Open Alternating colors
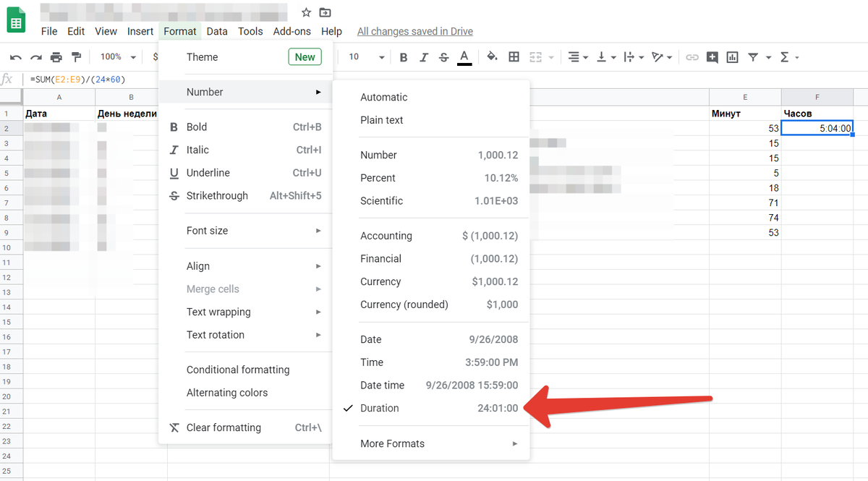 click(246, 393)
